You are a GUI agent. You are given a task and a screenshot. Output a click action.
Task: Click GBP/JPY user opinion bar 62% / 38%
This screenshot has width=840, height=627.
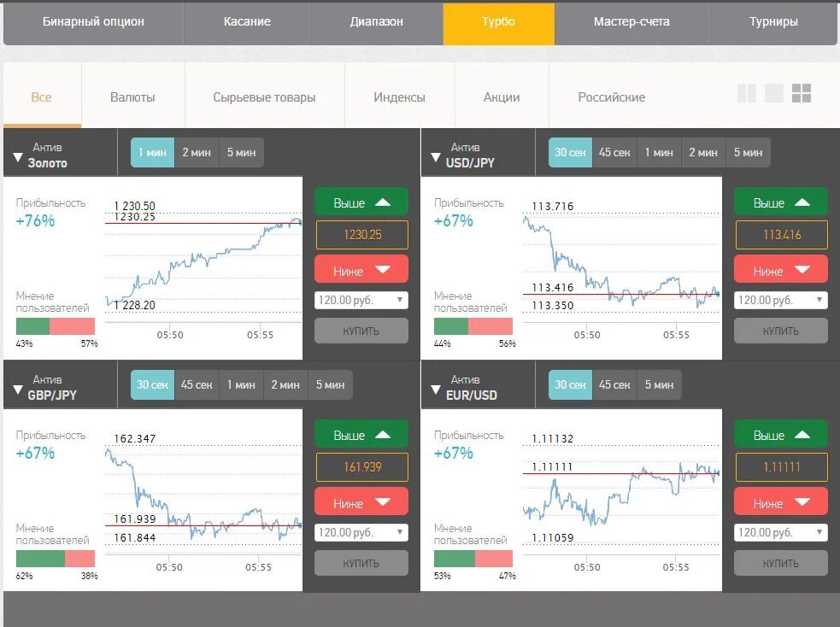[x=56, y=559]
